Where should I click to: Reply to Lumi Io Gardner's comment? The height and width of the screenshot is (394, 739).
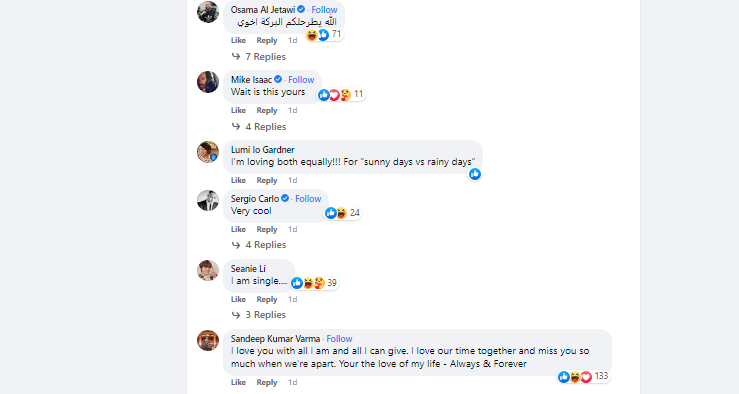pos(267,181)
